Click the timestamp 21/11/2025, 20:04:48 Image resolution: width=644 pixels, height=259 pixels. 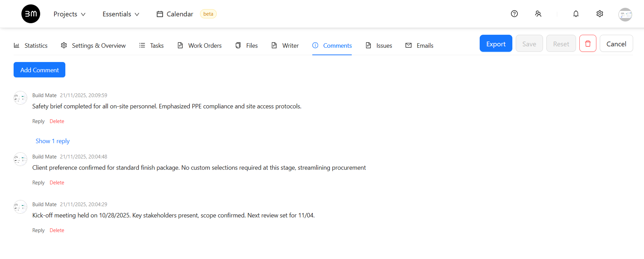tap(84, 157)
